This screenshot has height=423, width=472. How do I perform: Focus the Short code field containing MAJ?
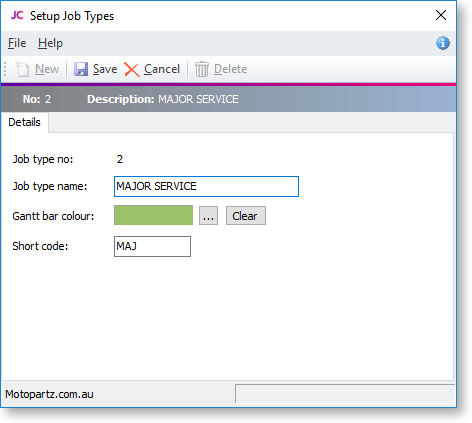pos(152,246)
